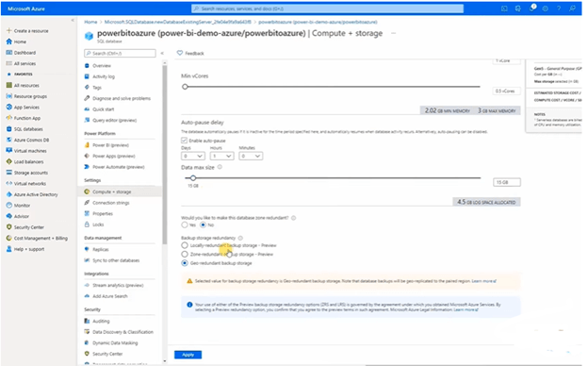Viewport: 588px width, 366px height.
Task: Click Home breadcrumb link
Action: [90, 22]
